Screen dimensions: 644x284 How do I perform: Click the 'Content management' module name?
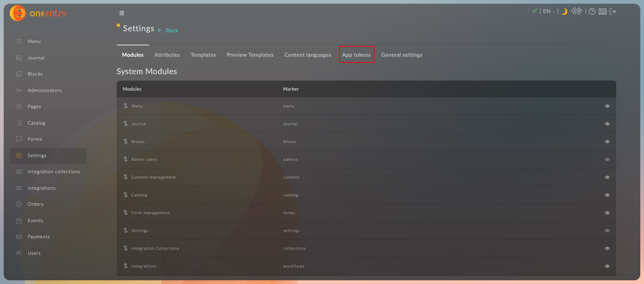pyautogui.click(x=154, y=177)
